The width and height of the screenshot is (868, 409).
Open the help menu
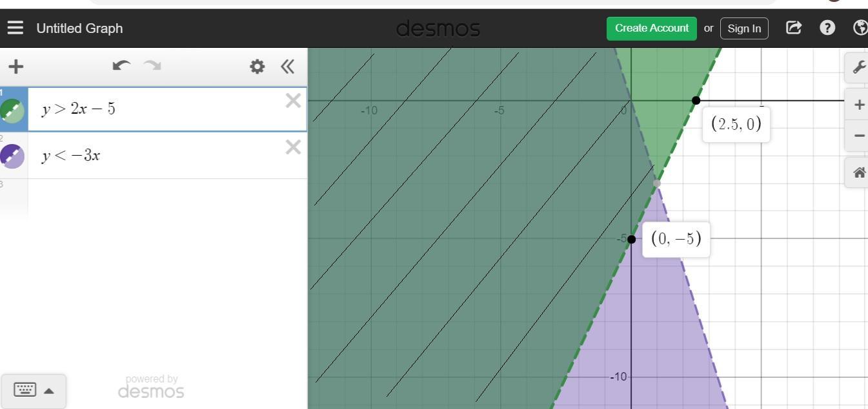point(827,28)
